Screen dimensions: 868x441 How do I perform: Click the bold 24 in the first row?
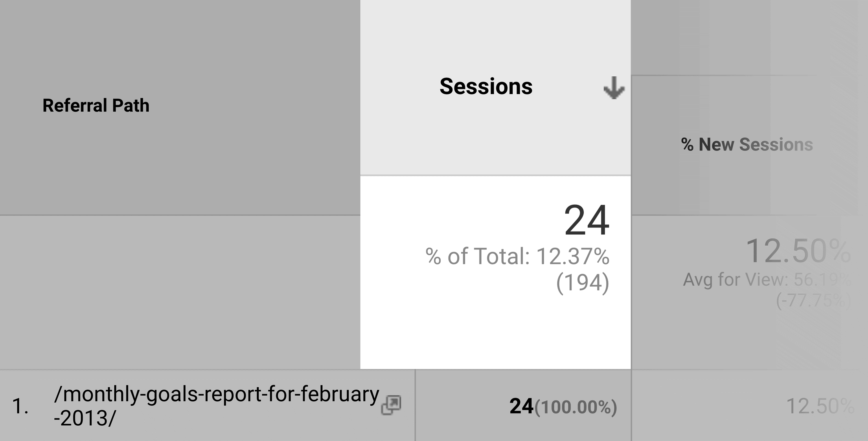[x=521, y=406]
